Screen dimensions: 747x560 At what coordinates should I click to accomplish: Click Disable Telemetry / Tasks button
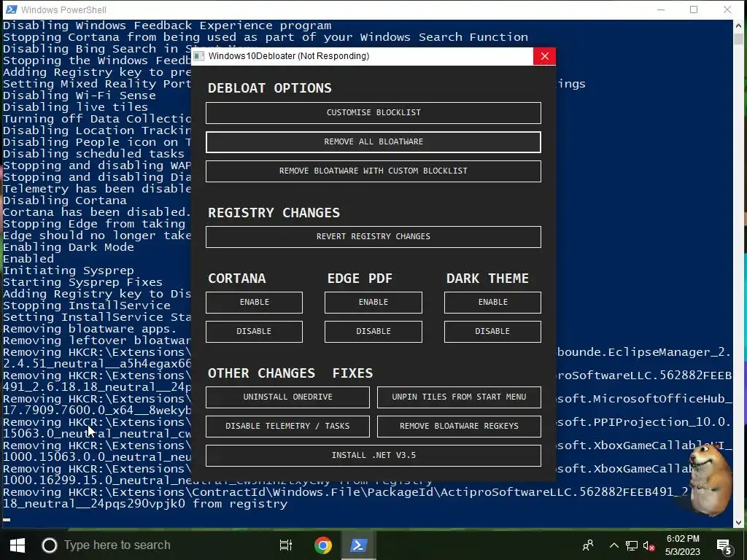(287, 426)
